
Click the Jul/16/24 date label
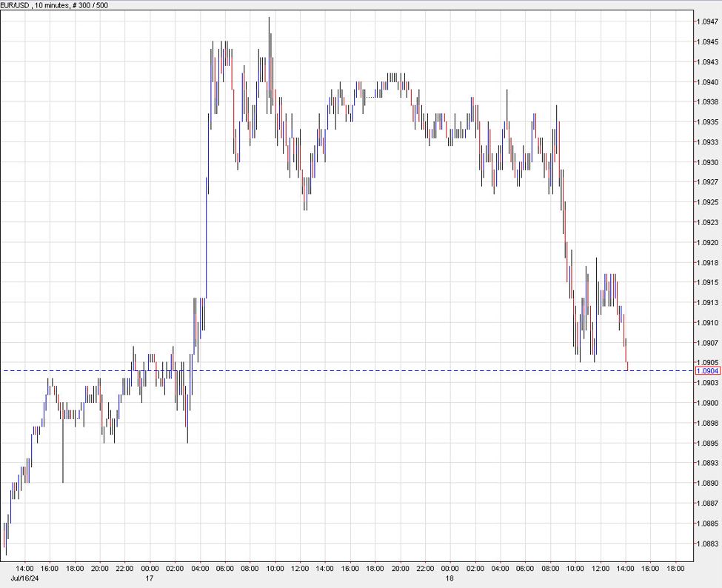25,578
